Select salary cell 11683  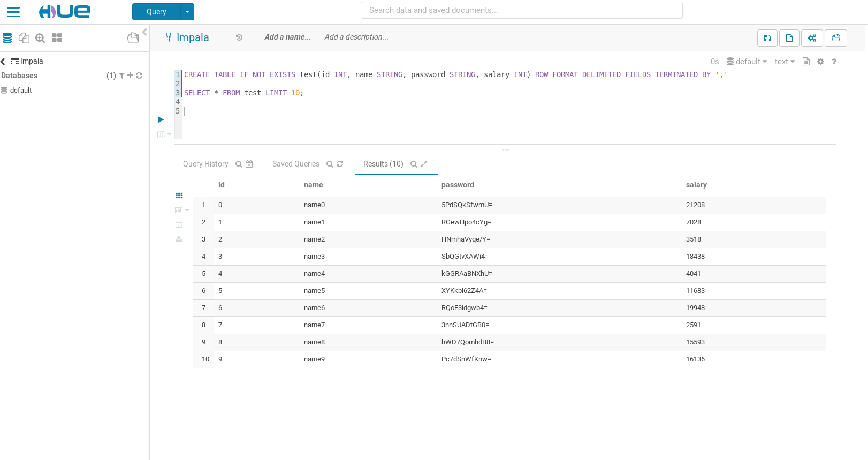click(x=695, y=291)
